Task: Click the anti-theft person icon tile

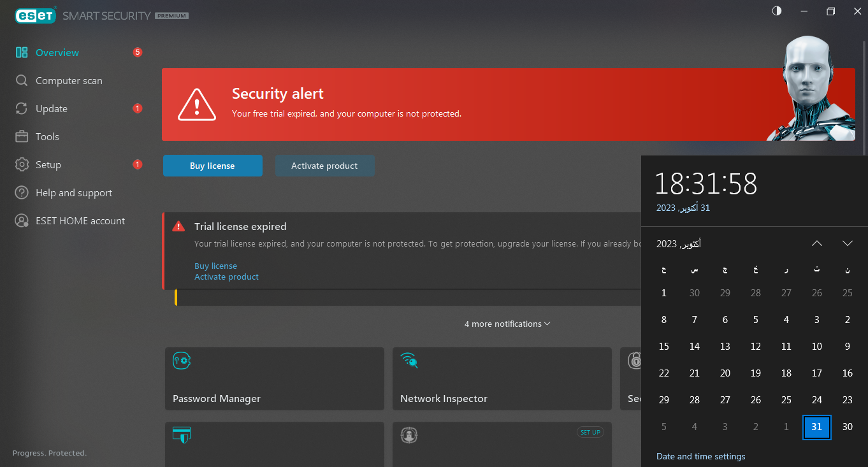Action: pos(409,435)
